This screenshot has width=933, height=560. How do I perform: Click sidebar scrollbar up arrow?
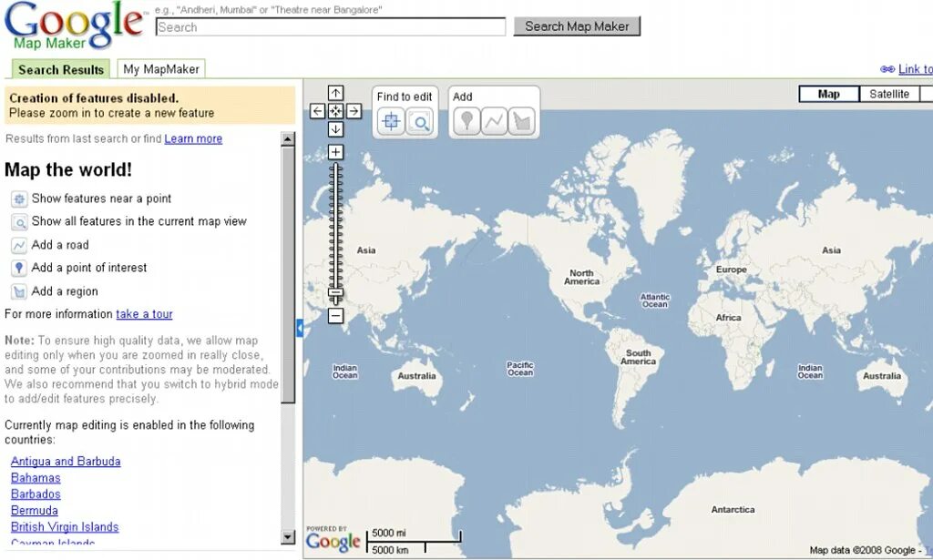coord(288,139)
